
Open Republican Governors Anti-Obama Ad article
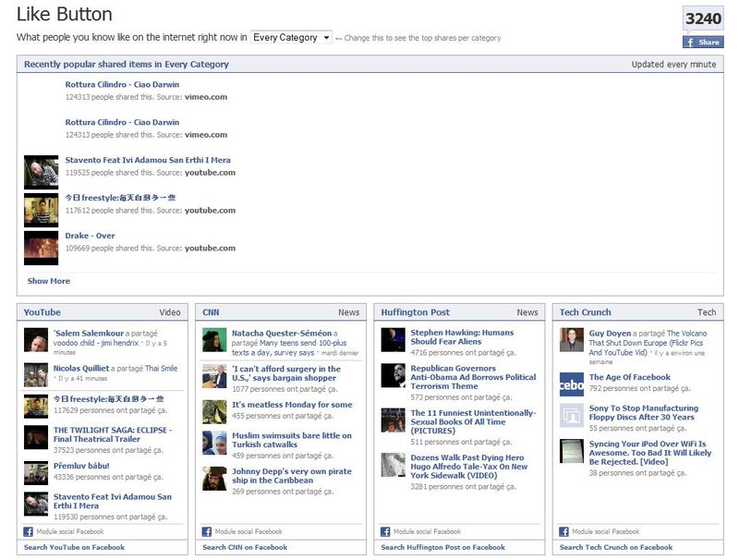point(473,377)
